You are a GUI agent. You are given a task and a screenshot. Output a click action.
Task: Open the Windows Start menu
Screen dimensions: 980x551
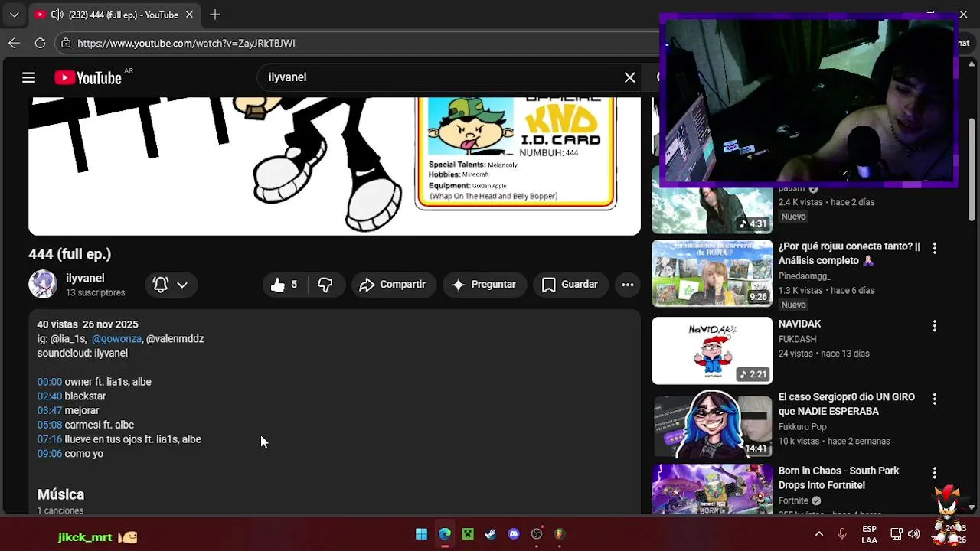[421, 534]
